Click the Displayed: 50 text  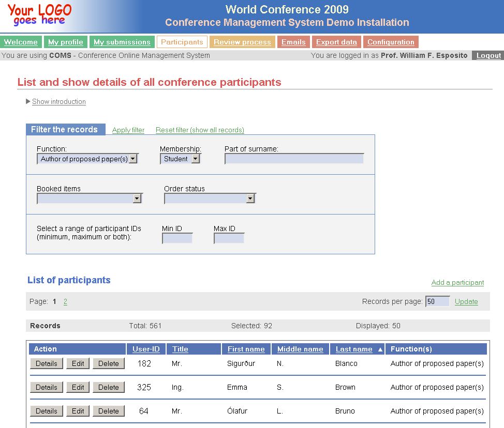(x=378, y=326)
